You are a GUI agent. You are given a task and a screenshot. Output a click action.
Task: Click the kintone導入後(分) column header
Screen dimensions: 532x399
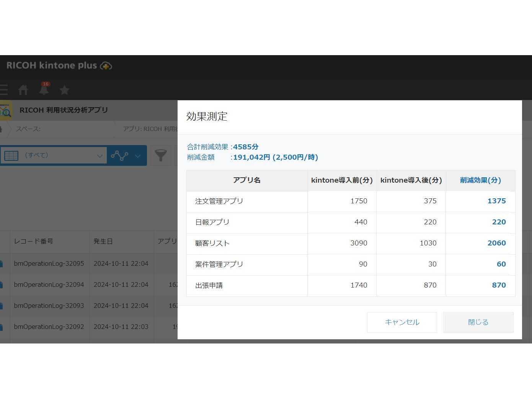point(411,180)
